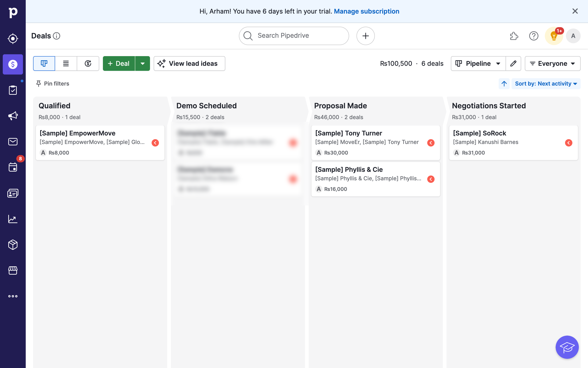Open the help question mark icon
This screenshot has height=368, width=588.
[534, 36]
